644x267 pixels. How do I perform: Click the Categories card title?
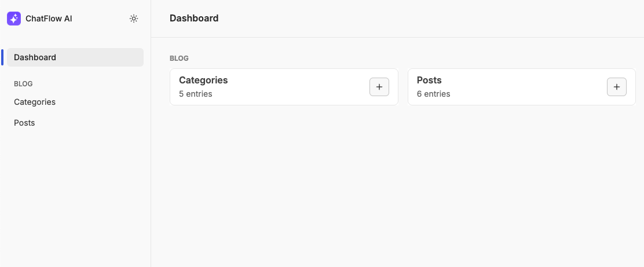pos(203,80)
